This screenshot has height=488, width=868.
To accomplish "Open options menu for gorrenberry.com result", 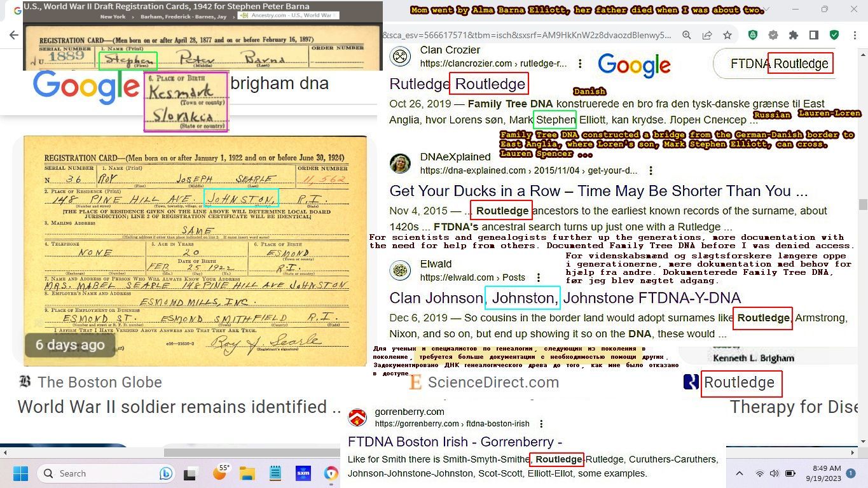I will [542, 424].
